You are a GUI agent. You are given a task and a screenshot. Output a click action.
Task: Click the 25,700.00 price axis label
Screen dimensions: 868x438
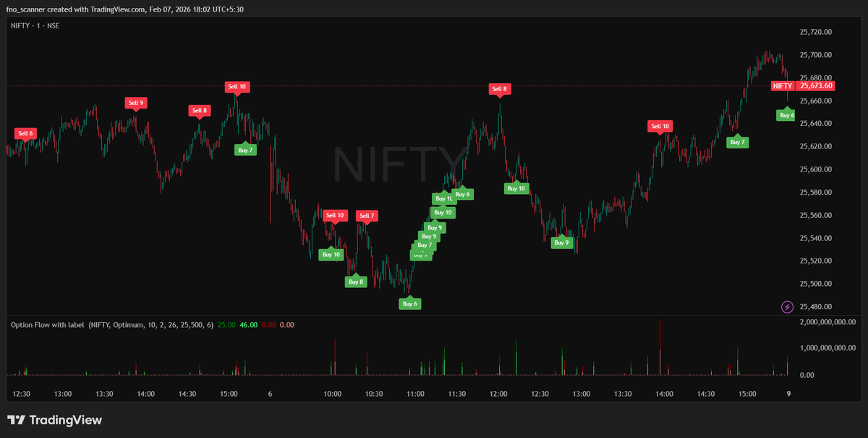coord(816,55)
